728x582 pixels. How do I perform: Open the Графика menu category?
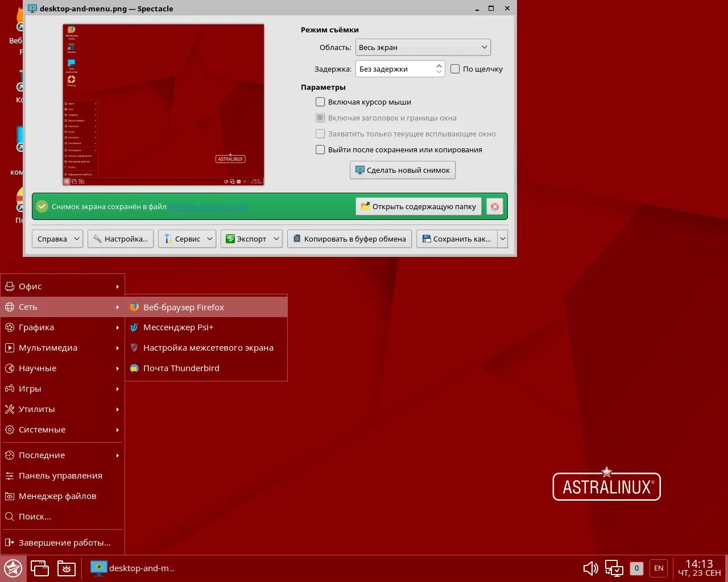click(63, 327)
